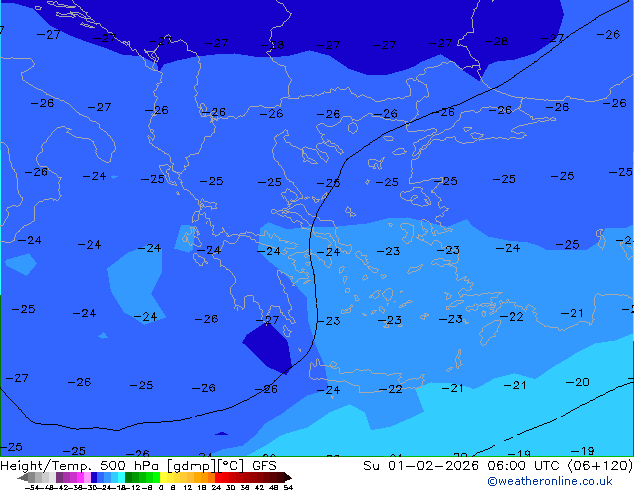Click the '0' label under the color scale
This screenshot has height=490, width=634.
[161, 487]
